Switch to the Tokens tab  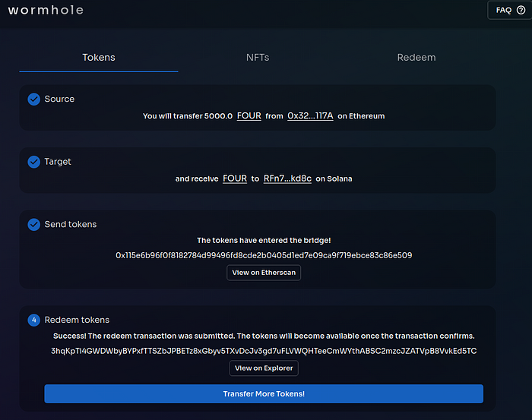tap(99, 58)
